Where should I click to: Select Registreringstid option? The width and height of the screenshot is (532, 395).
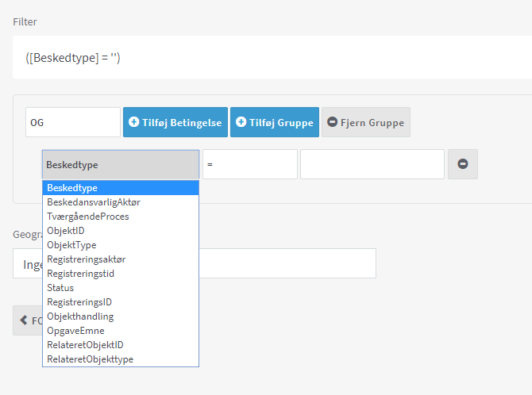120,274
